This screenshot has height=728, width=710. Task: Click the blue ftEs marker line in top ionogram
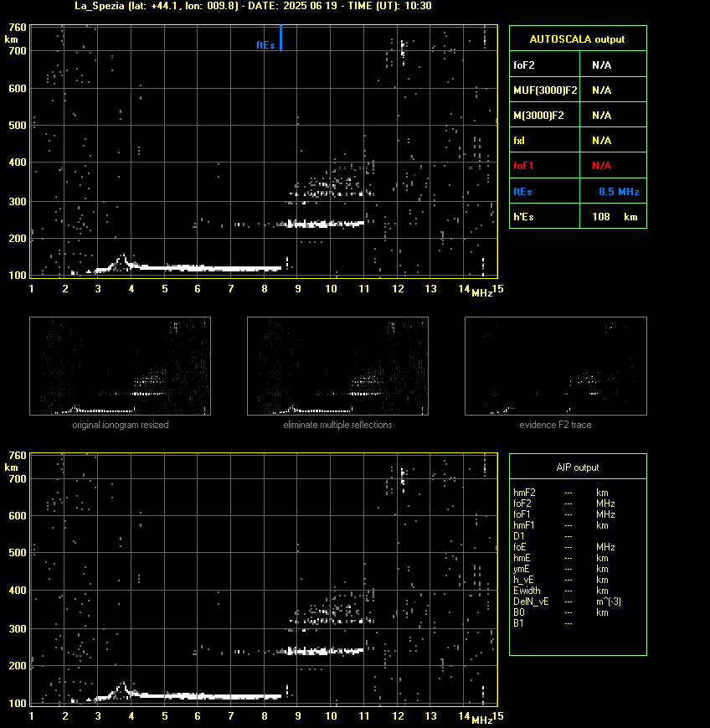[280, 38]
